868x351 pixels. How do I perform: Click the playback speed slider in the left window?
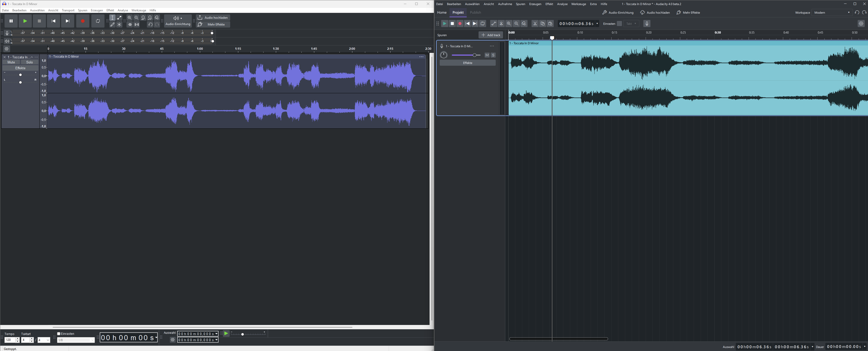click(x=248, y=334)
